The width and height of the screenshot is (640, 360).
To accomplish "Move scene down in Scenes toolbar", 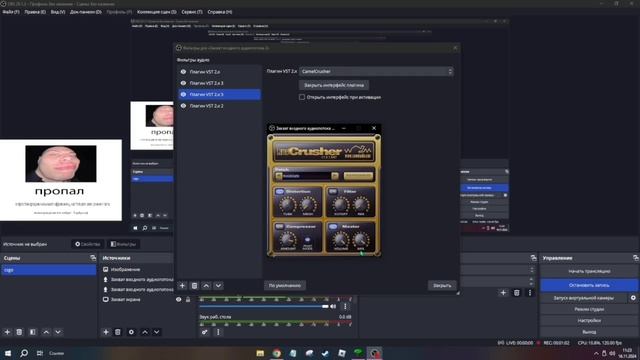I will point(58,332).
